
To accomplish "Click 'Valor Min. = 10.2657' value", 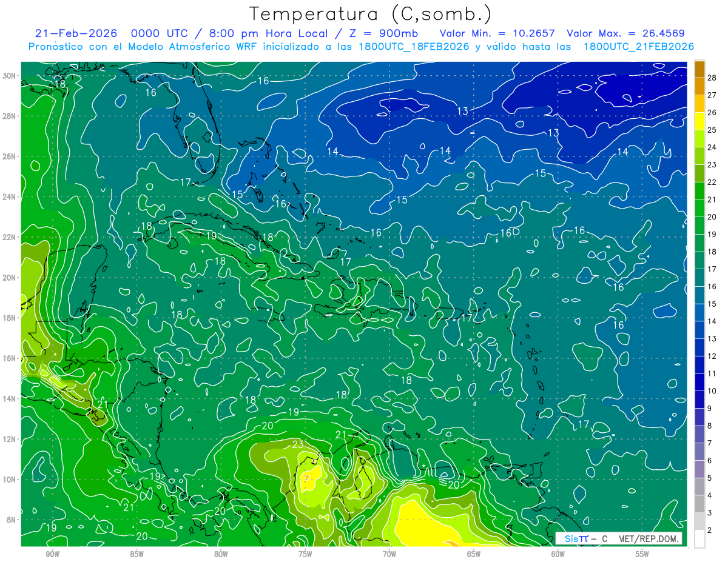I will tap(499, 33).
